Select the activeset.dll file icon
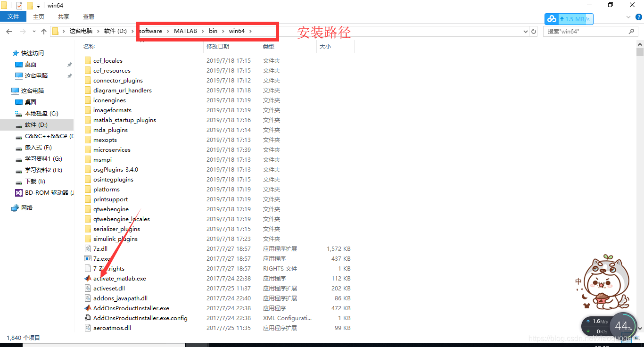Image resolution: width=644 pixels, height=347 pixels. point(88,289)
